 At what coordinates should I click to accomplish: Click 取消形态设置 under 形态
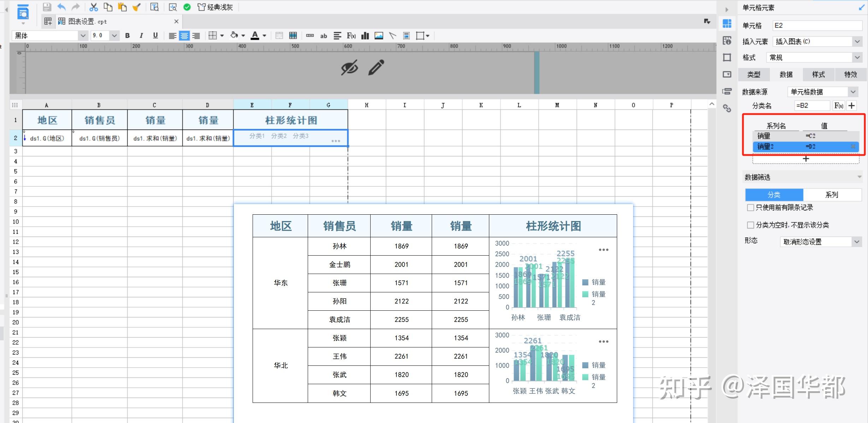pyautogui.click(x=820, y=242)
